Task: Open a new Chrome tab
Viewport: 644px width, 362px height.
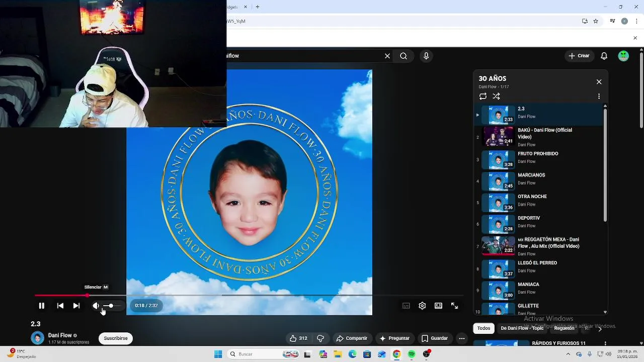Action: [258, 7]
